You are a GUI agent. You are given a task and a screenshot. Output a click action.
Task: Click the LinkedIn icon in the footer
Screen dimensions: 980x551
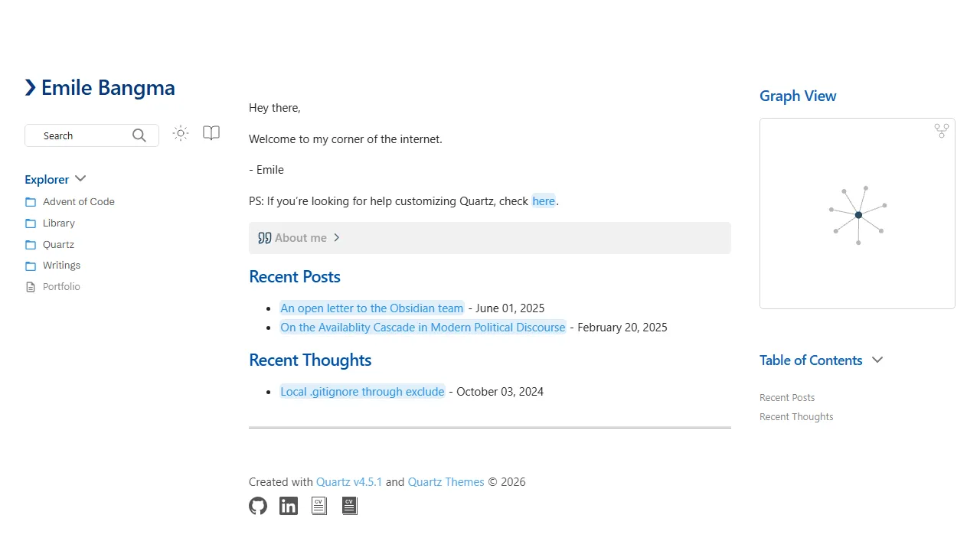288,506
